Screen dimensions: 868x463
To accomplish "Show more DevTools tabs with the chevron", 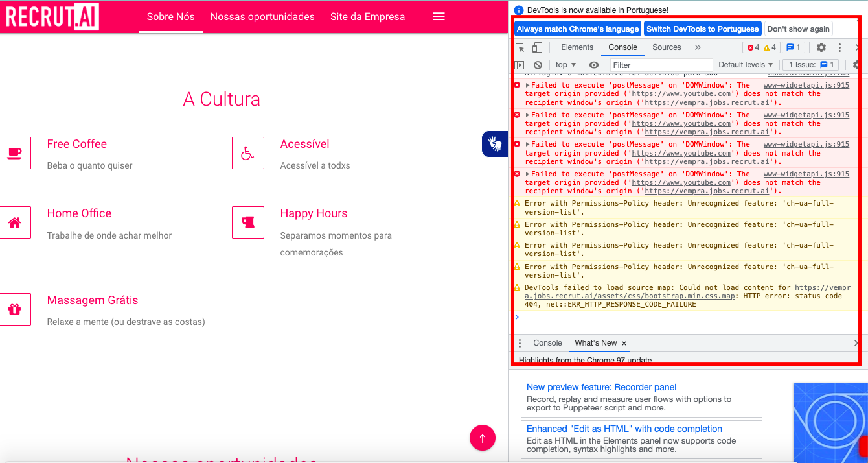I will (x=698, y=47).
